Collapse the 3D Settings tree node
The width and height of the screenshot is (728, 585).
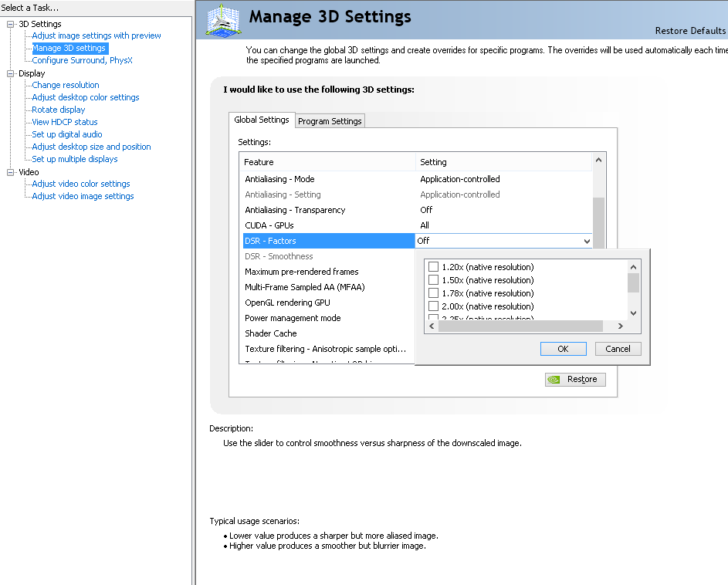(10, 24)
